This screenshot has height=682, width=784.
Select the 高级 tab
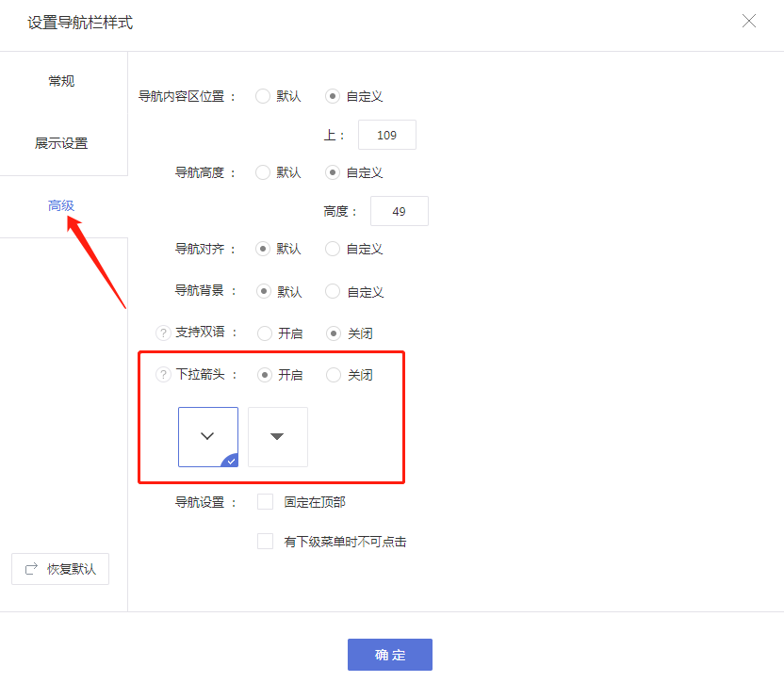click(x=61, y=205)
